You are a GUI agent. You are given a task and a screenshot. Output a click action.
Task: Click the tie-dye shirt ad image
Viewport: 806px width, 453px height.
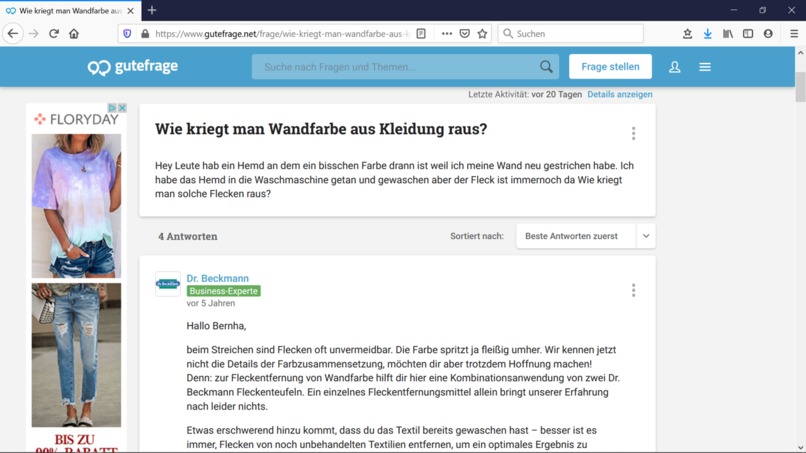tap(76, 206)
